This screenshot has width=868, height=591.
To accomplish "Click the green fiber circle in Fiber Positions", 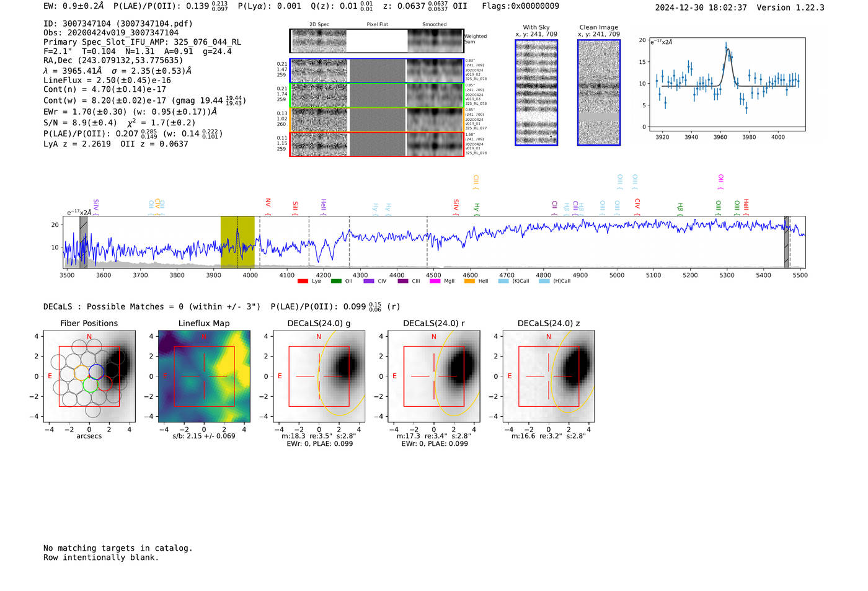I will point(89,384).
